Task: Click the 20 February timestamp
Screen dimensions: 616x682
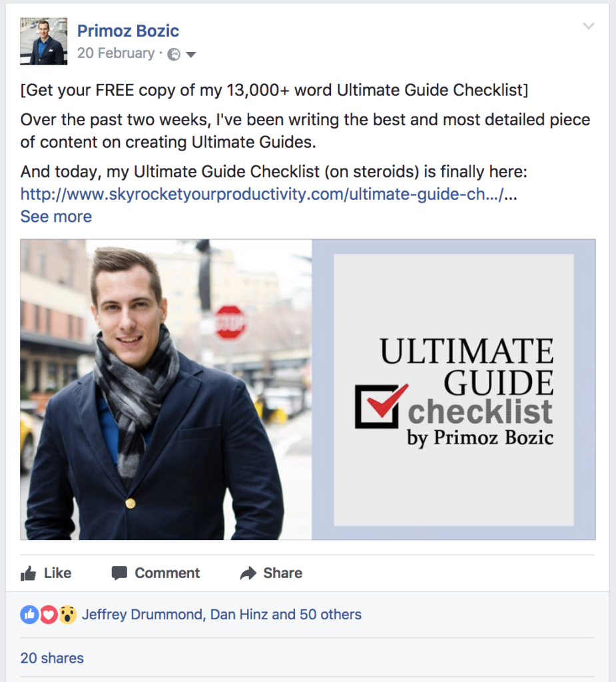Action: click(x=116, y=53)
